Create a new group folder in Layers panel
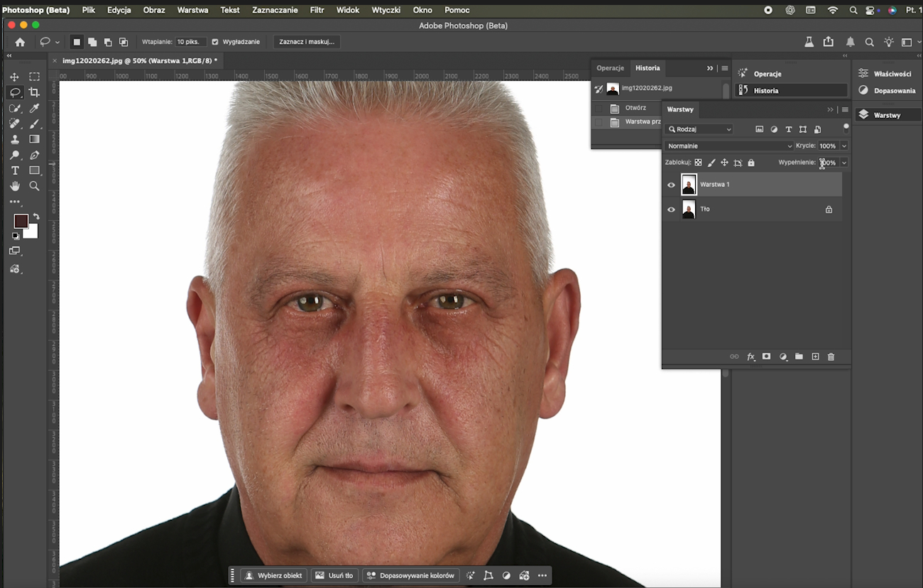 (x=799, y=356)
